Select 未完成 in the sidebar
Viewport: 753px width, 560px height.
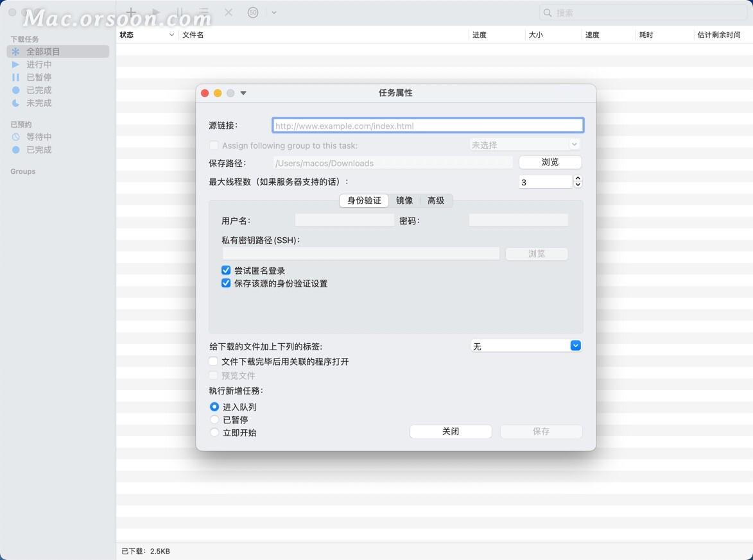pos(39,103)
